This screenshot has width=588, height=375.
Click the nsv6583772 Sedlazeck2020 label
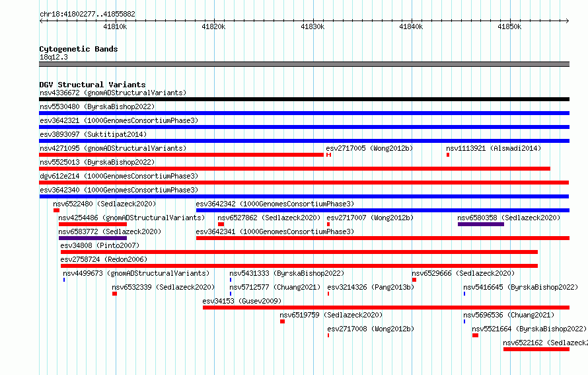click(x=110, y=231)
